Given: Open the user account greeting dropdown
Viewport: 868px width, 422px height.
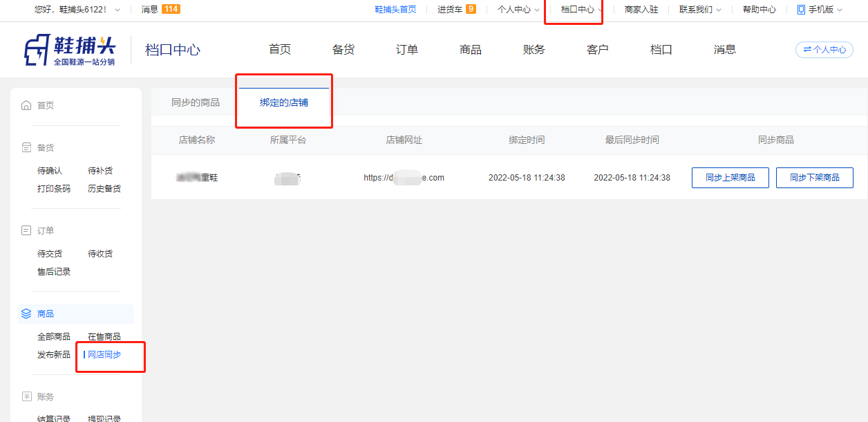Looking at the screenshot, I should pos(77,10).
